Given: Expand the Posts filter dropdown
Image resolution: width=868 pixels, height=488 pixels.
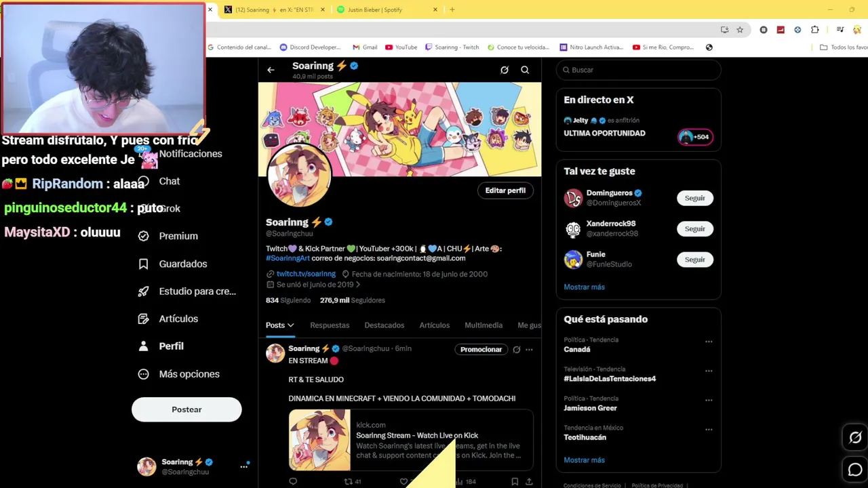Looking at the screenshot, I should [279, 325].
